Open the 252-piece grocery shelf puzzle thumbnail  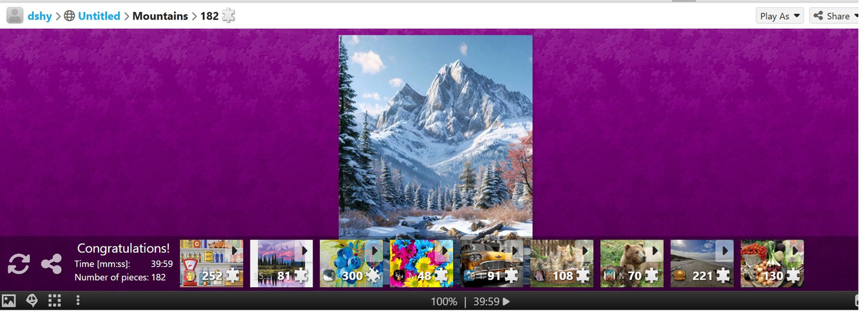[x=212, y=263]
